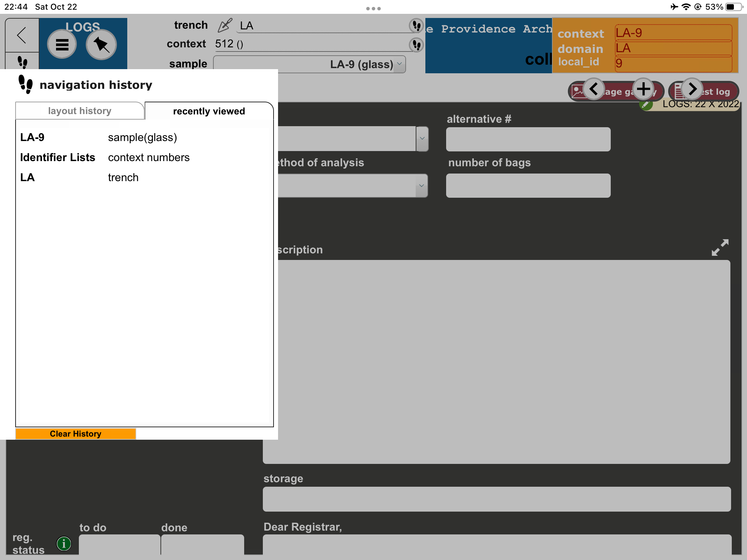This screenshot has width=747, height=560.
Task: Switch to the layout history tab
Action: point(79,111)
